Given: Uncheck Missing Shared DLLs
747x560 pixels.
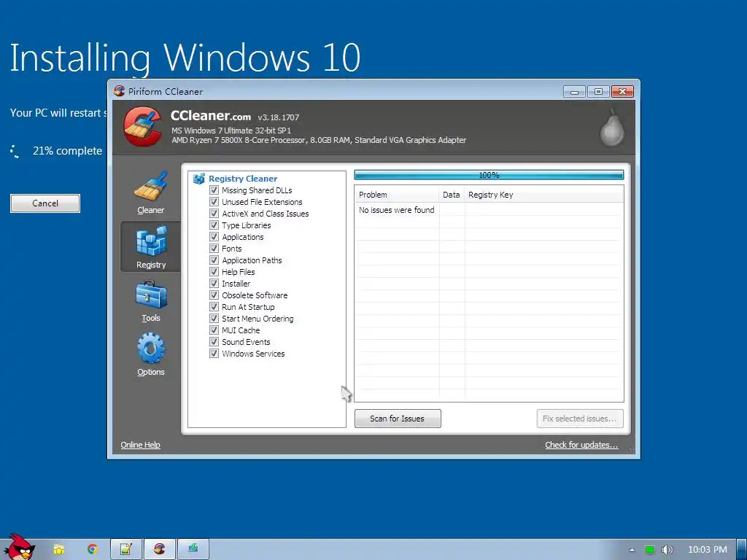Looking at the screenshot, I should pos(214,190).
